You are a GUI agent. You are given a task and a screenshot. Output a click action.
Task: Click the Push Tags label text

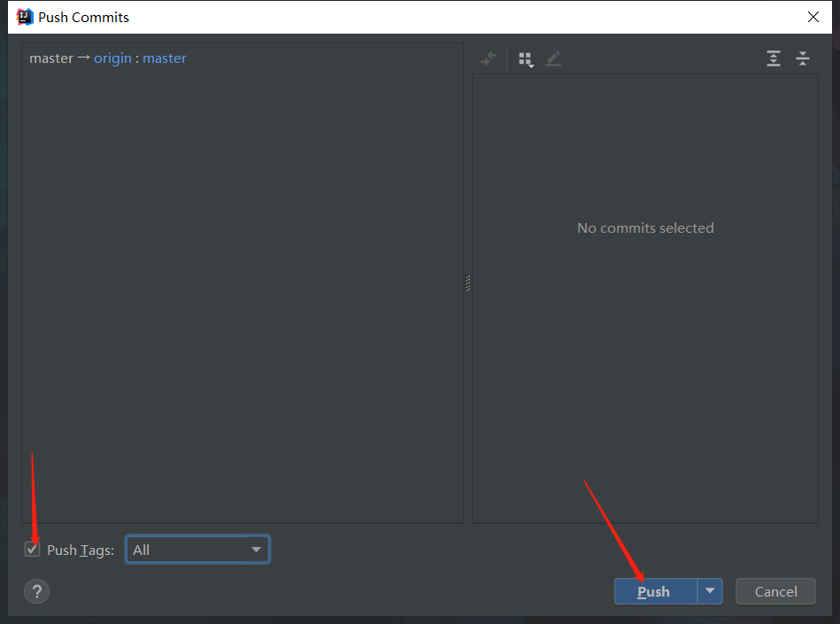pos(81,551)
